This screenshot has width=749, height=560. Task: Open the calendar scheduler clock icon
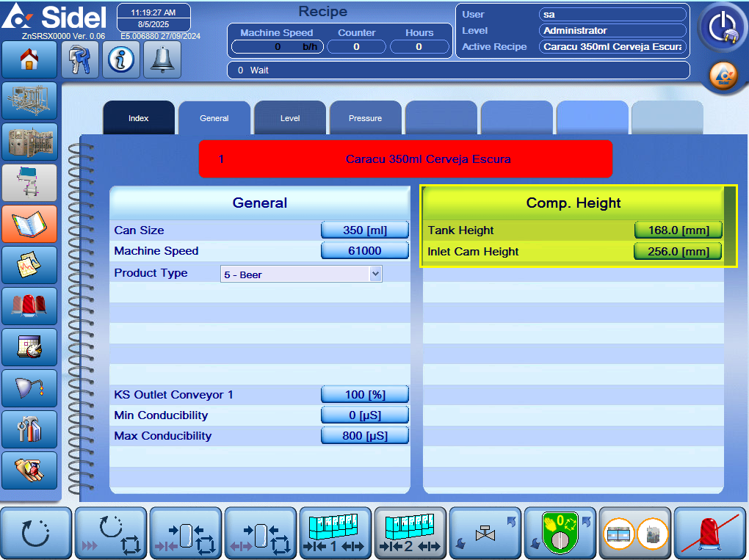(29, 347)
